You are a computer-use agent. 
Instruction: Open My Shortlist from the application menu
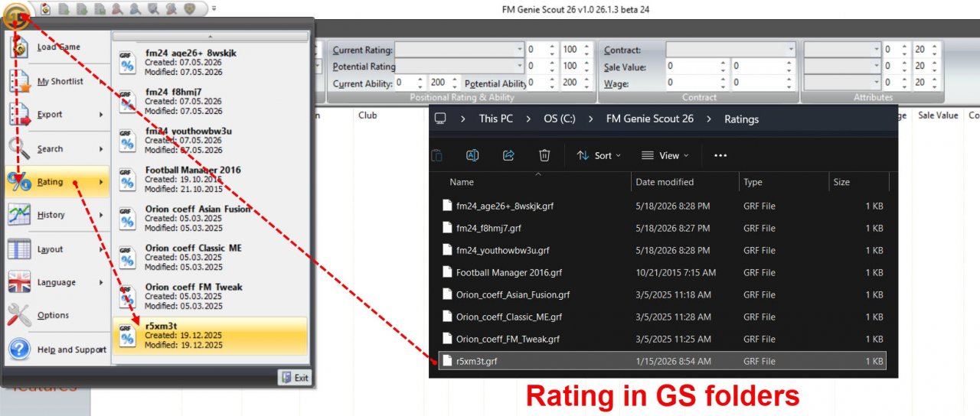(x=57, y=82)
